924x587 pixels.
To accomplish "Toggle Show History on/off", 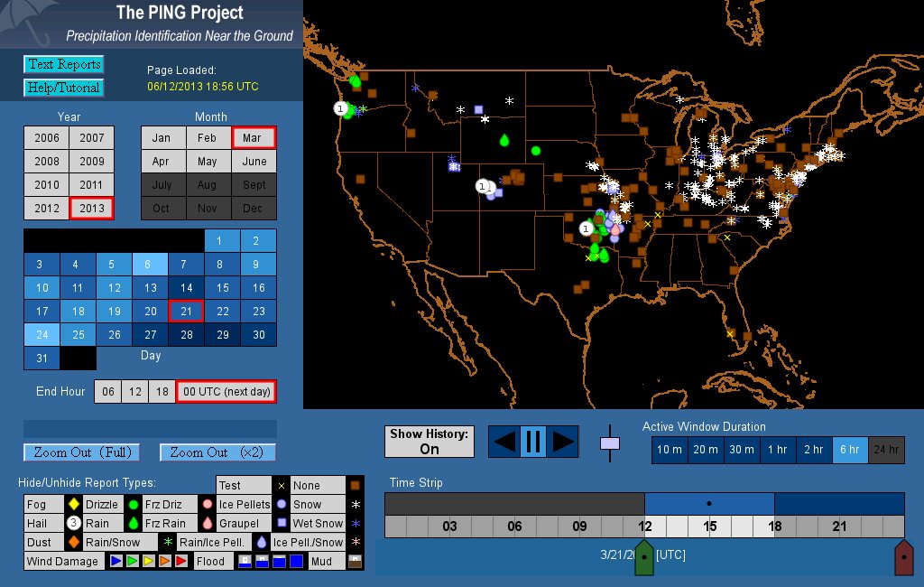I will pyautogui.click(x=429, y=442).
